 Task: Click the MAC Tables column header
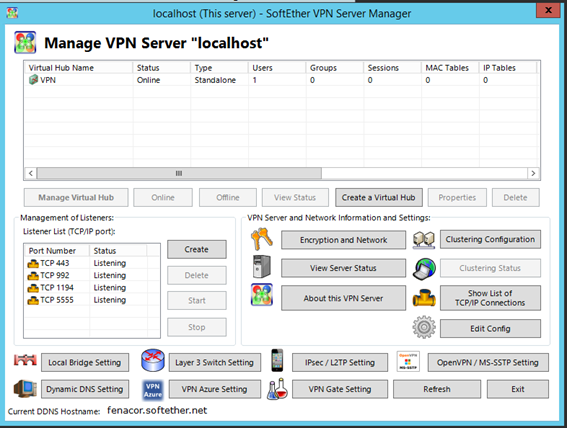(x=450, y=68)
